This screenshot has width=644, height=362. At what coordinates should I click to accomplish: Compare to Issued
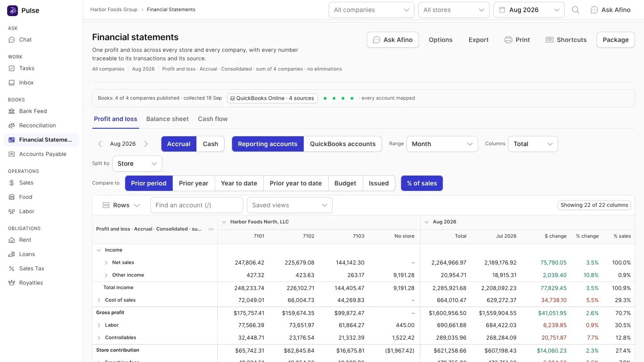coord(379,183)
